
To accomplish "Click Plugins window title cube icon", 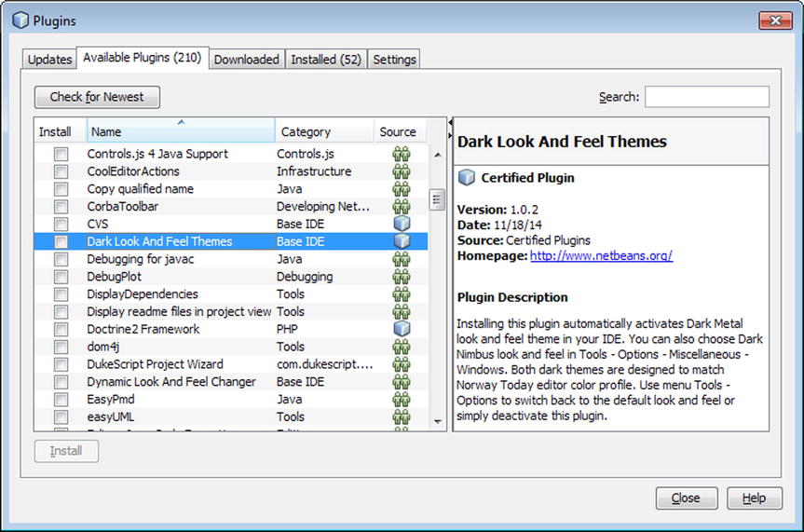I will 20,20.
